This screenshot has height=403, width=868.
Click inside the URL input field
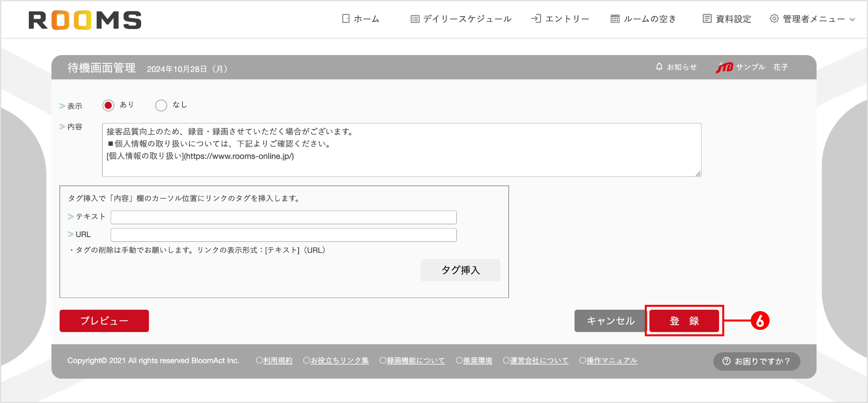283,234
